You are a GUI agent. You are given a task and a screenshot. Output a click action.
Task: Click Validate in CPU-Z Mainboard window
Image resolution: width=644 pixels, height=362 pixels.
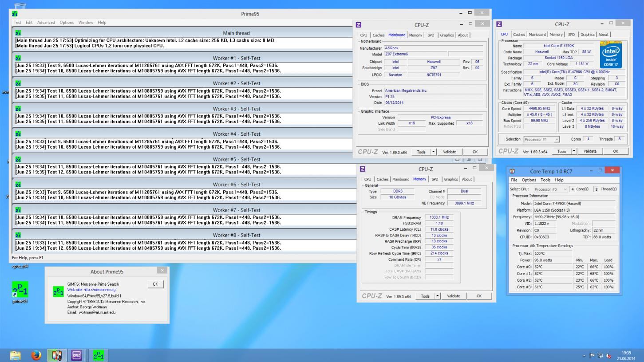[449, 152]
